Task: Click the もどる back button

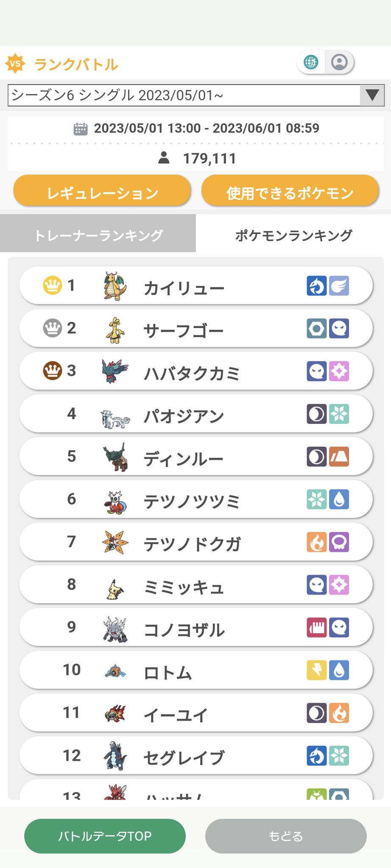Action: [x=286, y=836]
